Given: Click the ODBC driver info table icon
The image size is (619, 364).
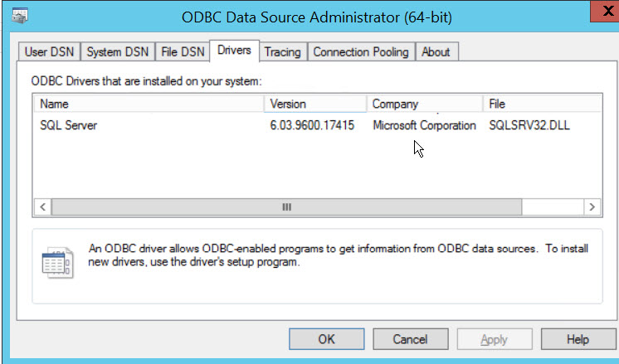Looking at the screenshot, I should (57, 263).
